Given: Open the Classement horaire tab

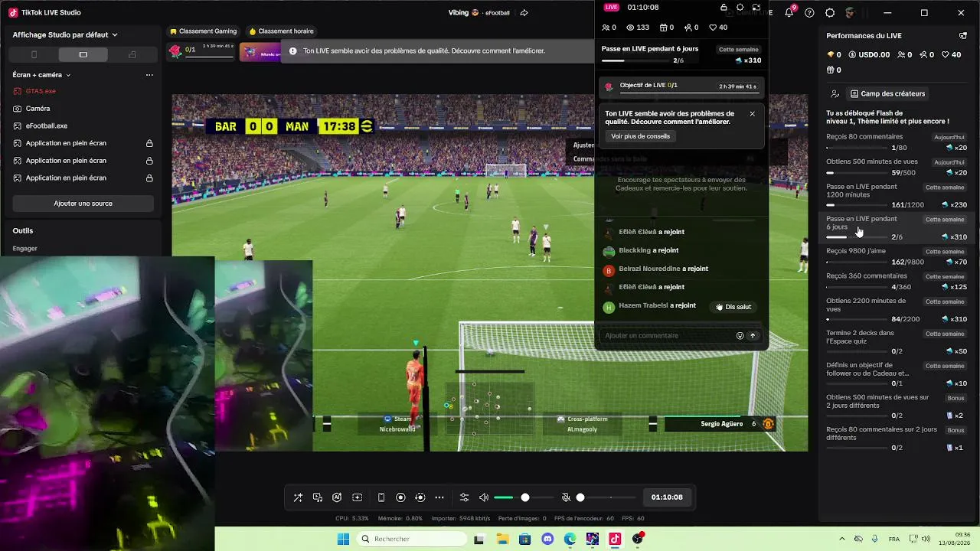Looking at the screenshot, I should pos(280,31).
